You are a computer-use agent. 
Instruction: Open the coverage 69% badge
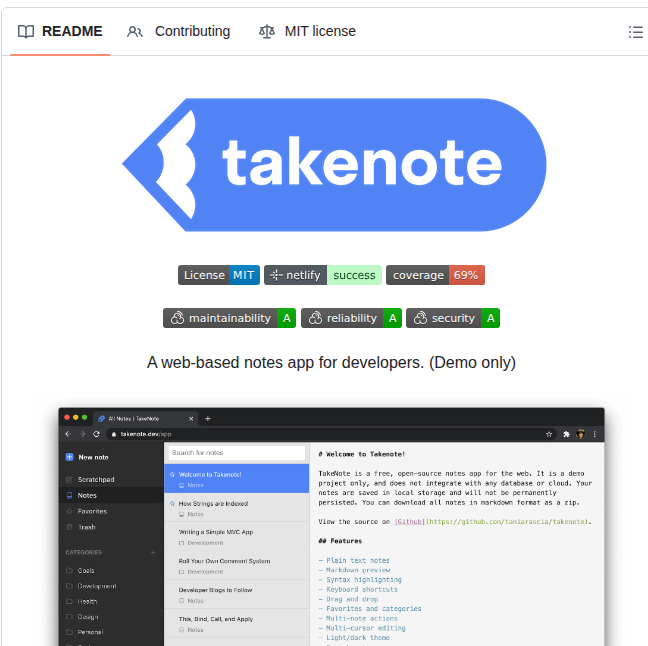click(x=435, y=275)
